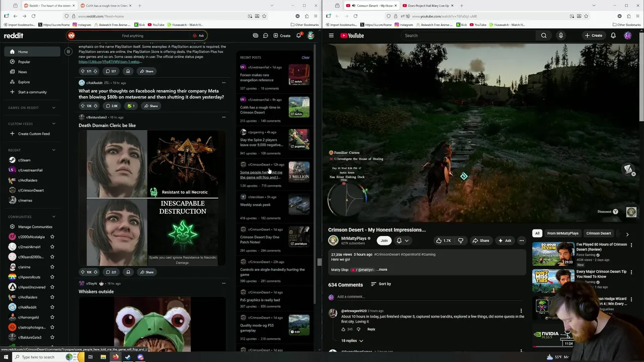Reply to the ericwages9520 comment

coord(371,329)
